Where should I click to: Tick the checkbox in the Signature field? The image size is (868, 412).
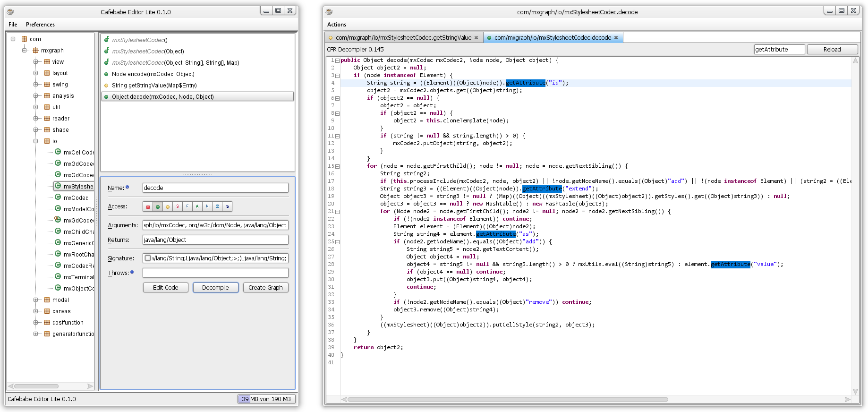[148, 258]
